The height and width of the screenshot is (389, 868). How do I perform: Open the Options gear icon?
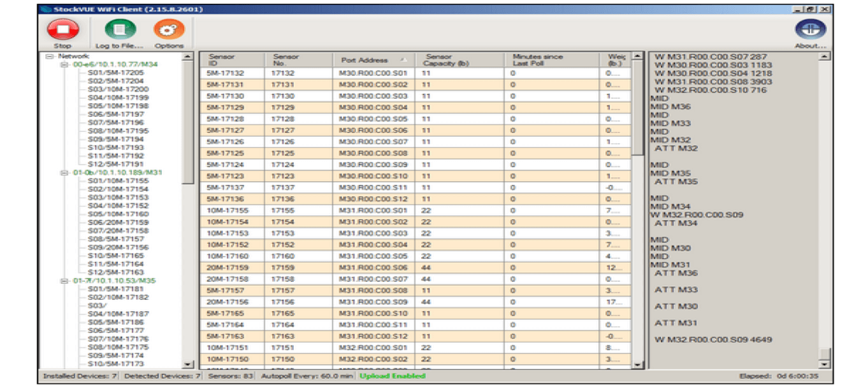pyautogui.click(x=169, y=29)
